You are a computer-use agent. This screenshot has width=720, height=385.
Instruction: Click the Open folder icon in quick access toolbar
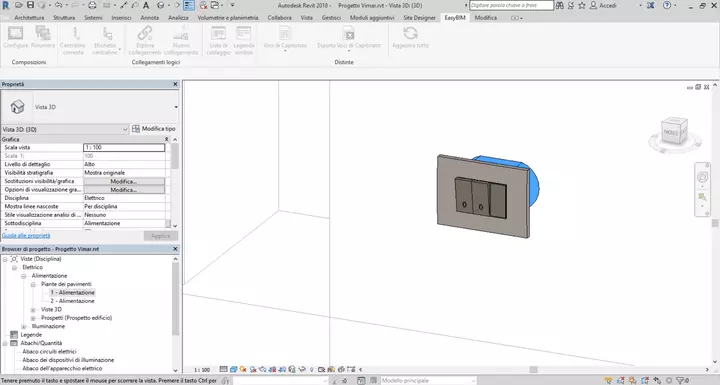click(18, 6)
